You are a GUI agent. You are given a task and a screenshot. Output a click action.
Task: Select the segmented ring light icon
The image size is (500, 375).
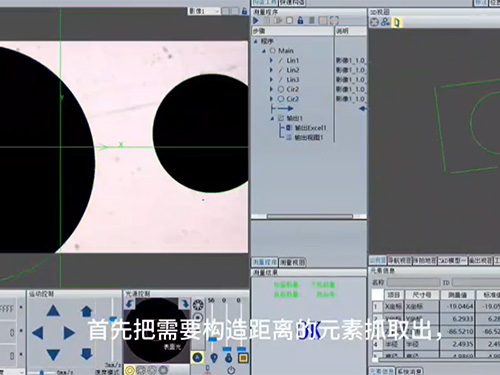click(x=198, y=305)
